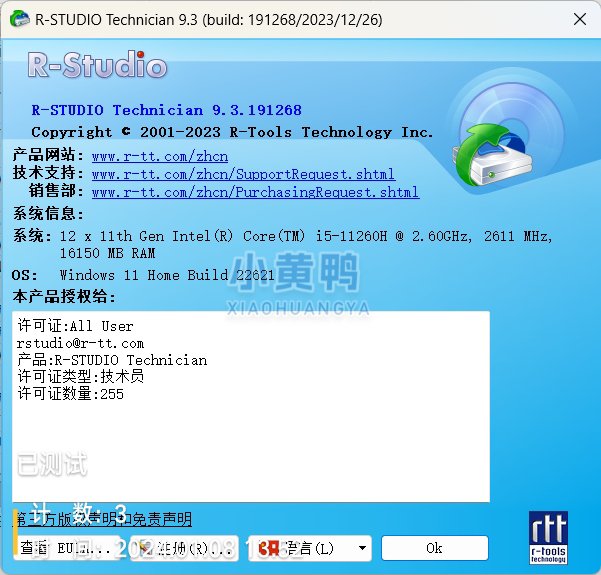Click the R-STUDIO Technician 9.3.191268 version heading

166,110
